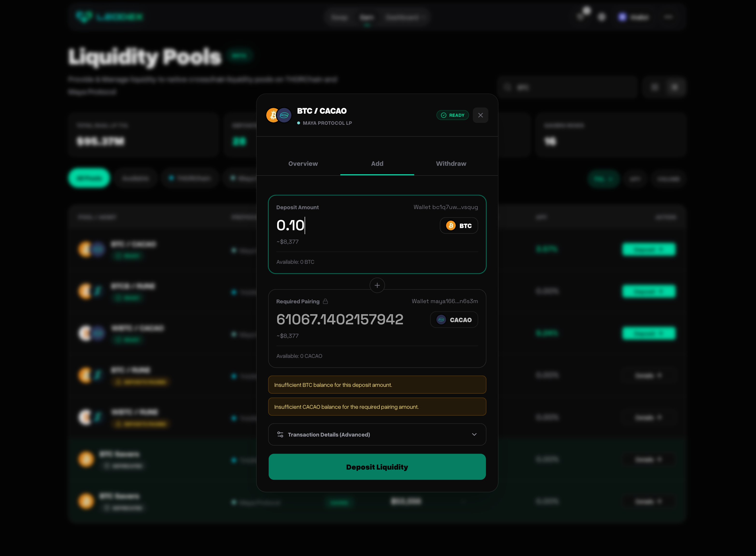
Task: Click the lock icon beside Required Pairing
Action: (x=325, y=301)
